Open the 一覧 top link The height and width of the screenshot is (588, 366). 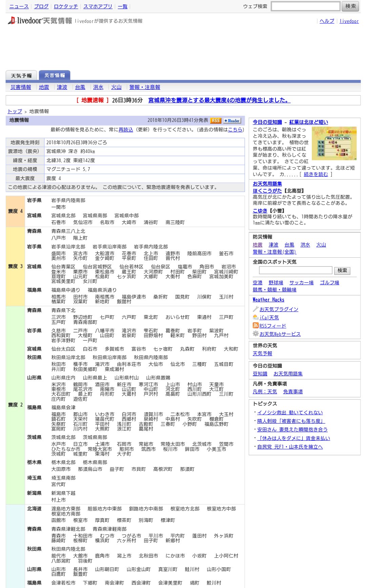(123, 6)
